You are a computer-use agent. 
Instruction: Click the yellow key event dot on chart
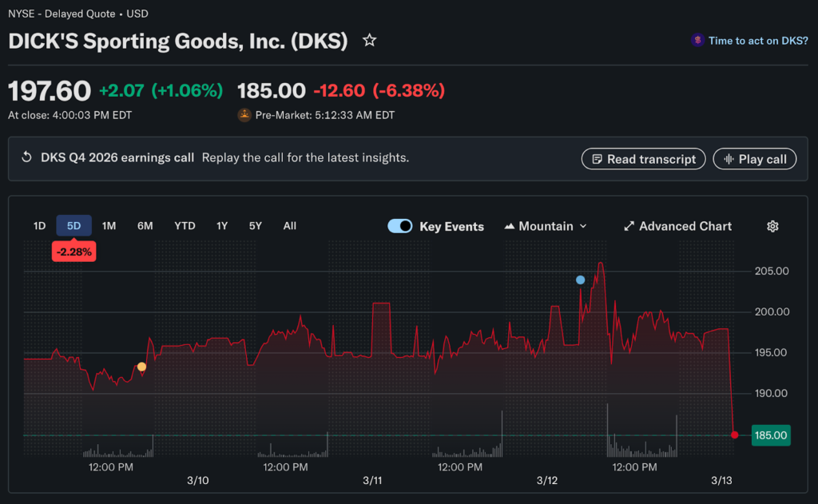click(x=141, y=367)
